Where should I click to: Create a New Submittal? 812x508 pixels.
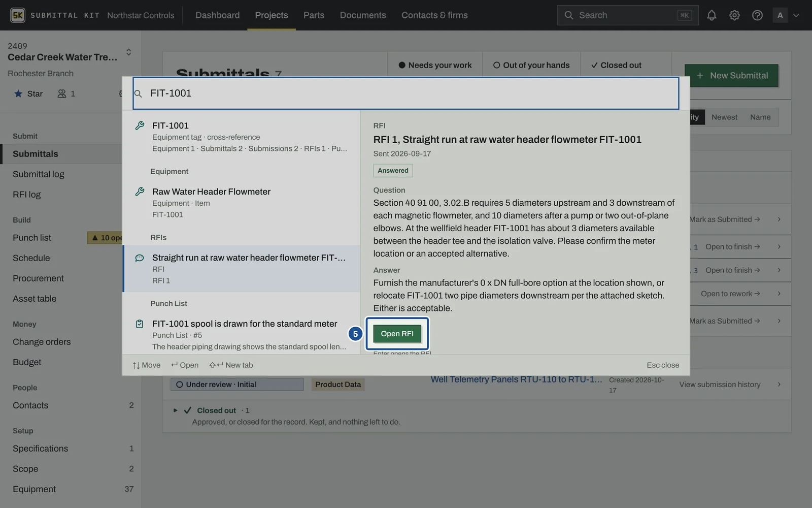coord(731,76)
